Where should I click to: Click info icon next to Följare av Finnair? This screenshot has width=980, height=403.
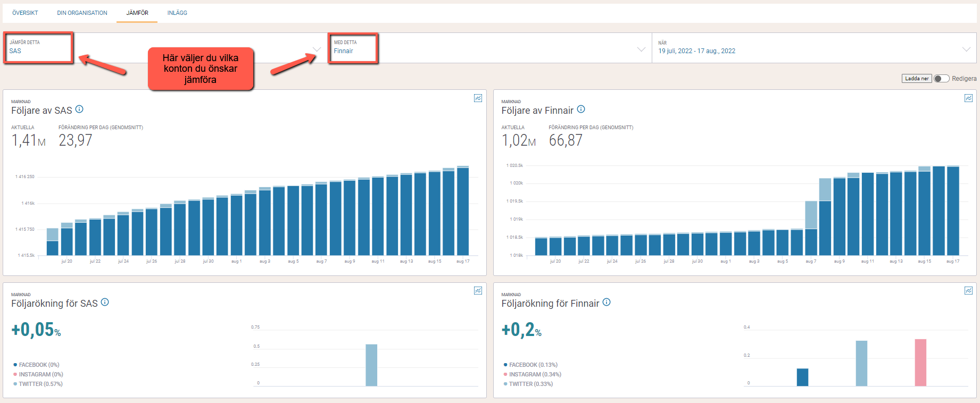coord(581,109)
